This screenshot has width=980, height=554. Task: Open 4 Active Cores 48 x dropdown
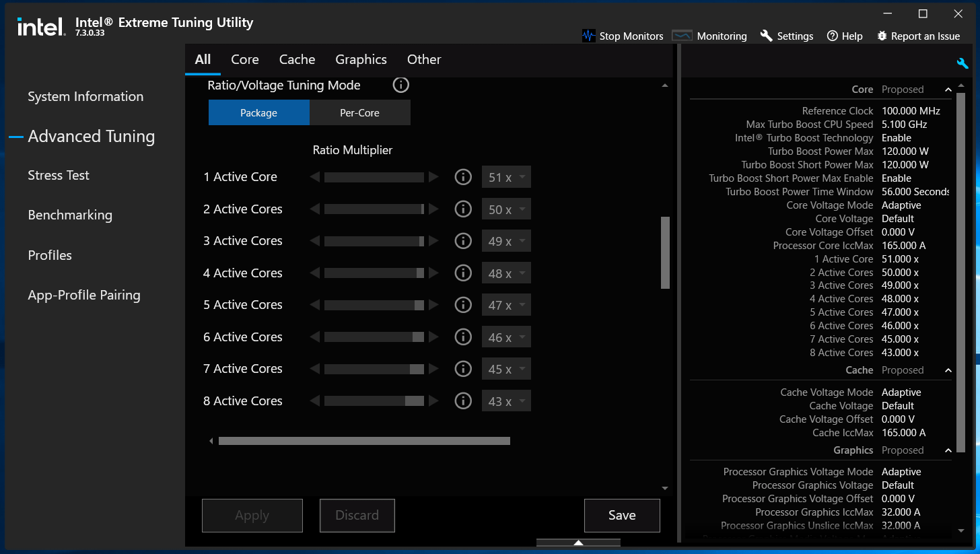tap(506, 273)
